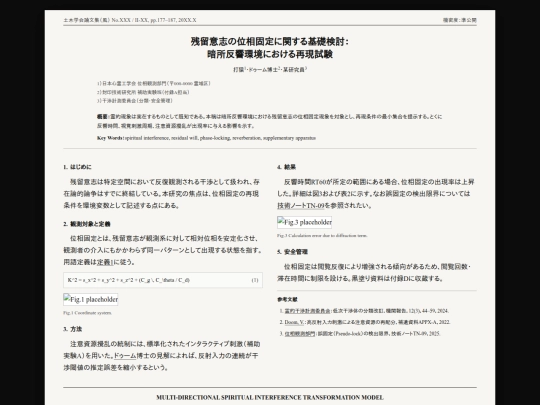Open the Doom, V. reference link
Image resolution: width=540 pixels, height=405 pixels.
coord(294,322)
